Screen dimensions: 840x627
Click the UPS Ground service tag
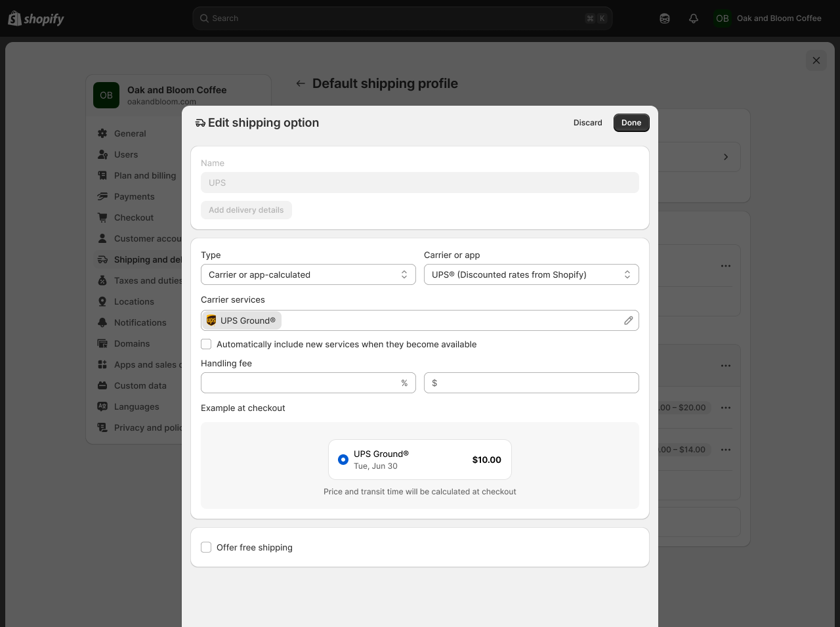pos(241,320)
